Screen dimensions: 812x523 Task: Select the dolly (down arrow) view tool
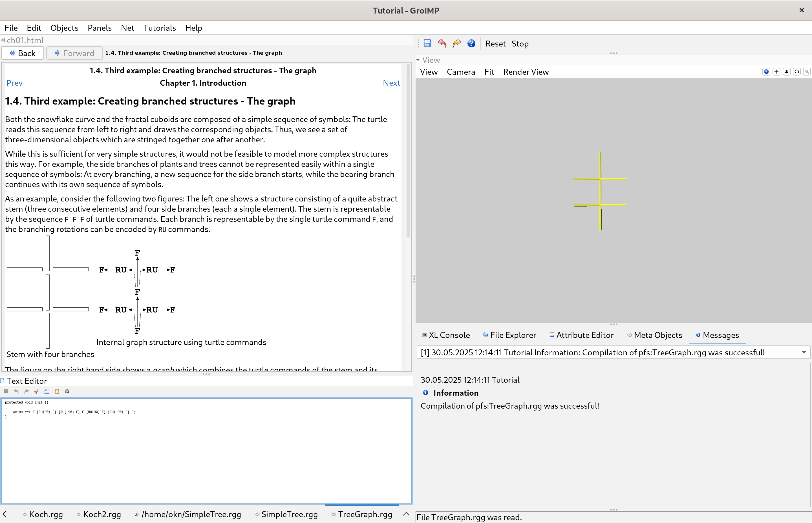(787, 72)
